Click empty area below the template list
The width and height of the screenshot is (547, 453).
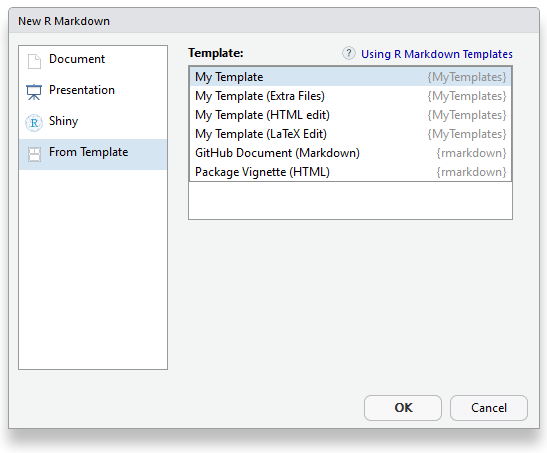click(x=351, y=201)
